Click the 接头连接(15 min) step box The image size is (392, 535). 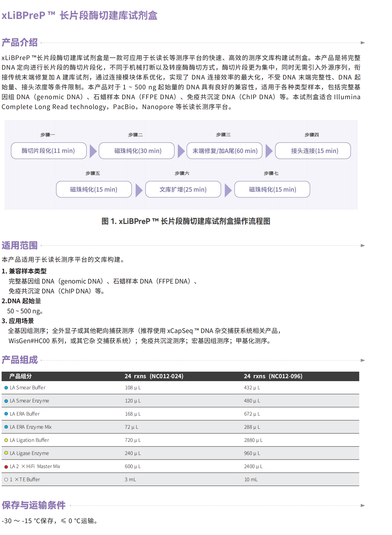tap(313, 151)
